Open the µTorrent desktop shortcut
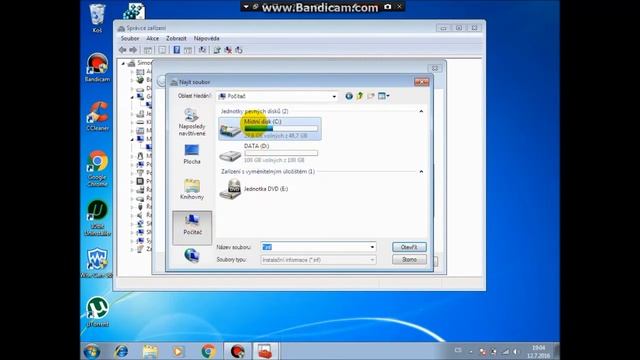640x360 pixels. pyautogui.click(x=97, y=312)
